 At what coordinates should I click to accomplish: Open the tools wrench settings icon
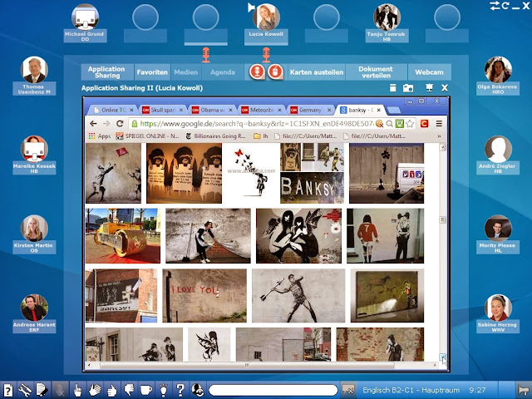(25, 390)
